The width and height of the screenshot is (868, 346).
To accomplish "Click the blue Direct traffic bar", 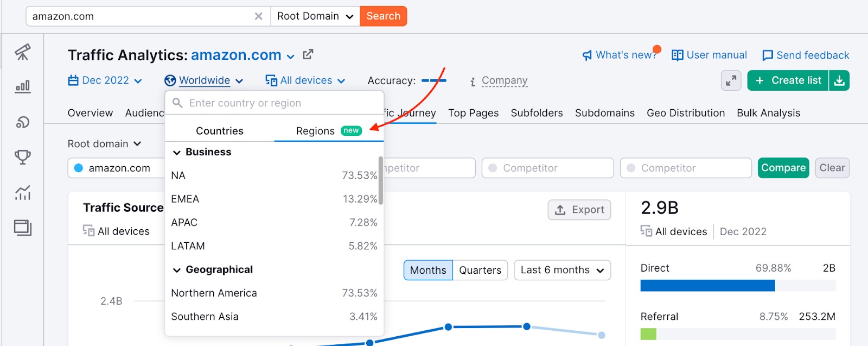I will (708, 286).
